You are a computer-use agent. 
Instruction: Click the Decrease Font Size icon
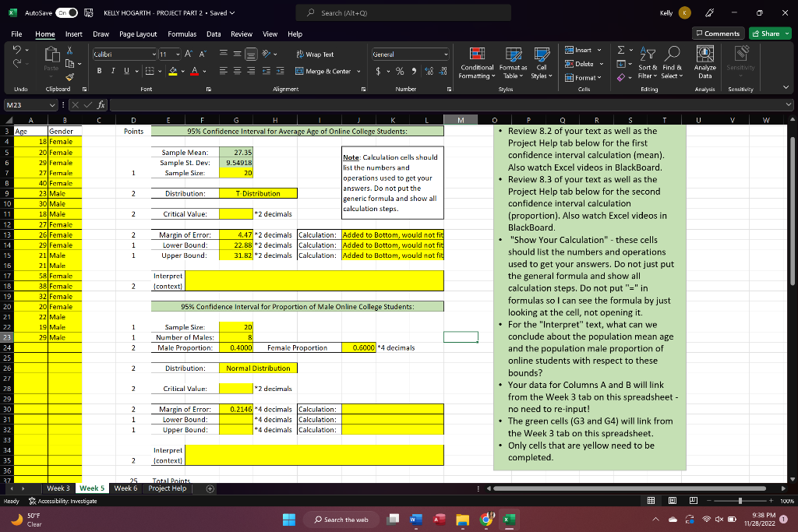202,54
